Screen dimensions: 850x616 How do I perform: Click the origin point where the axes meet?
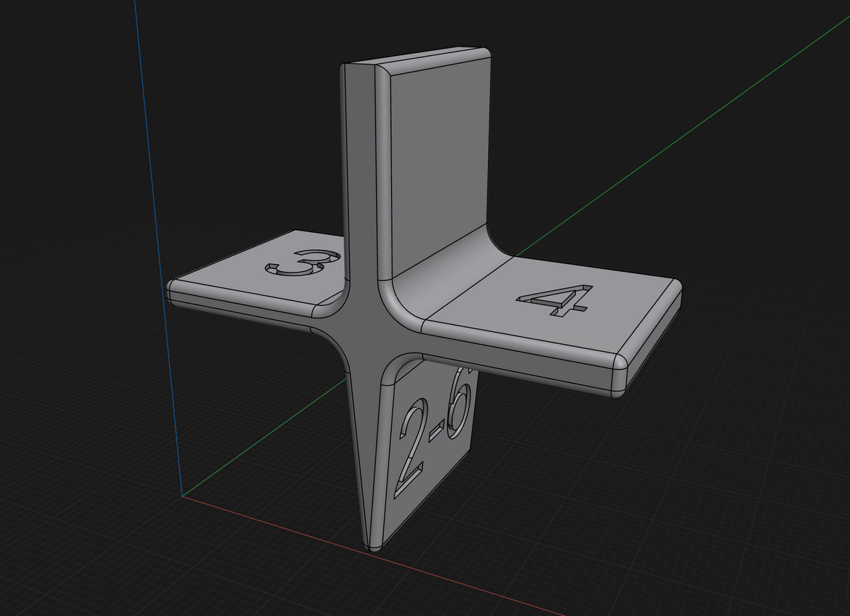point(183,495)
